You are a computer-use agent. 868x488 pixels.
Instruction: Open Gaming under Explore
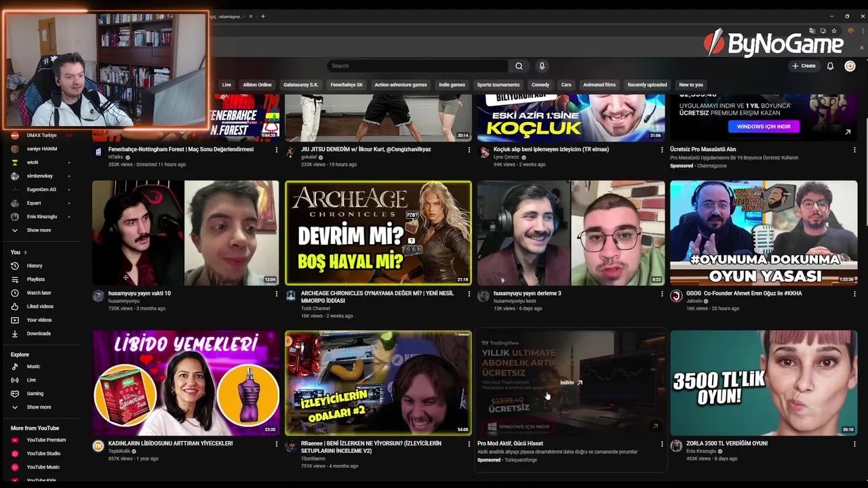[x=35, y=394]
